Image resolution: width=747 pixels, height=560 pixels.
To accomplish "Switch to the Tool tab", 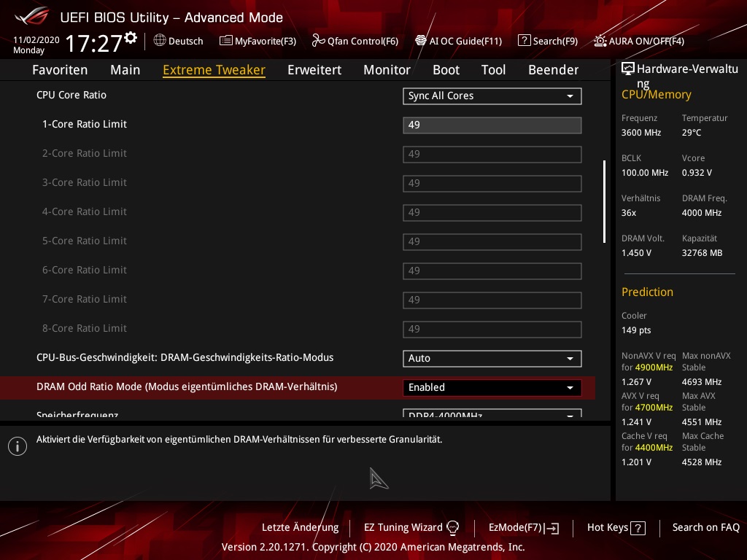I will point(493,70).
